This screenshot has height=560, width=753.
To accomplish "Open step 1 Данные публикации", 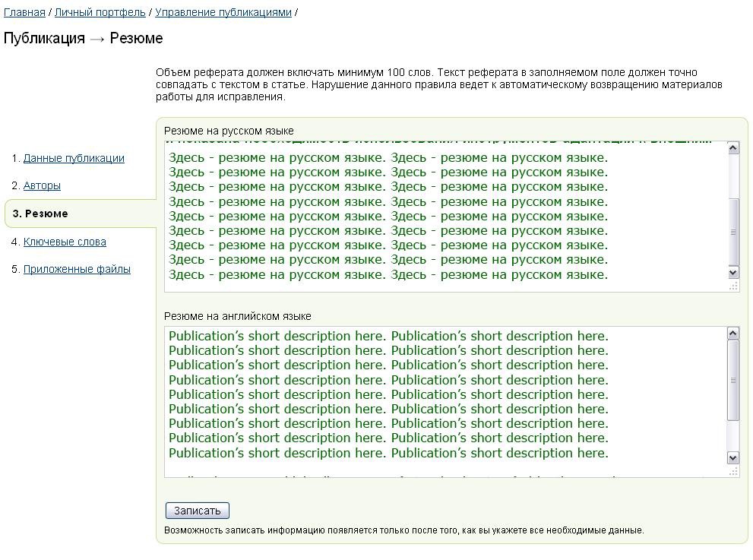I will pos(74,158).
